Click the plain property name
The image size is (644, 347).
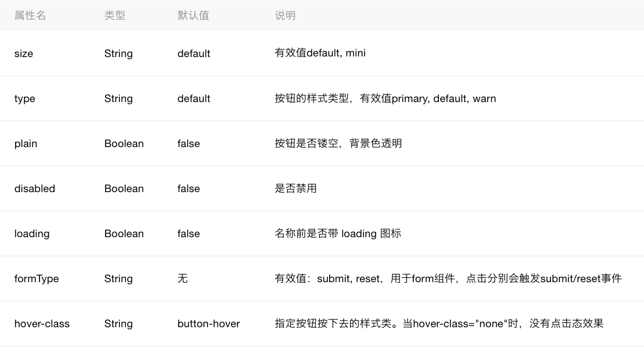tap(26, 143)
